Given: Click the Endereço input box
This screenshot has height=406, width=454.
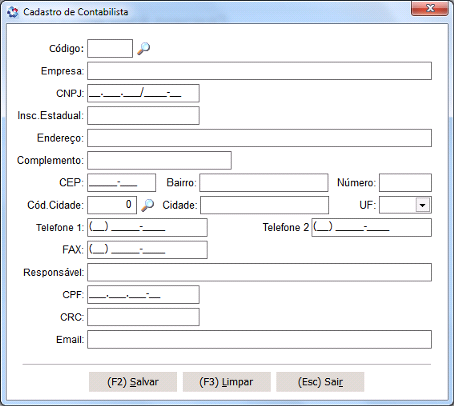Looking at the screenshot, I should pos(259,138).
